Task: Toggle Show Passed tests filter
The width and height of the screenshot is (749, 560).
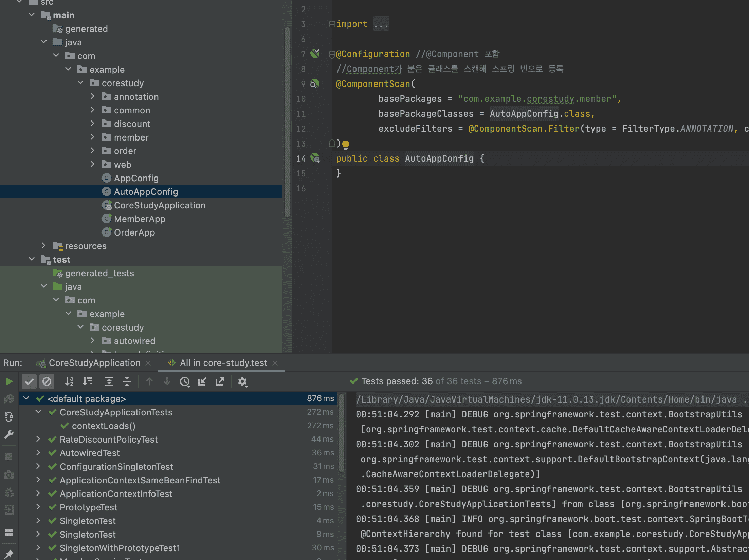Action: [29, 381]
